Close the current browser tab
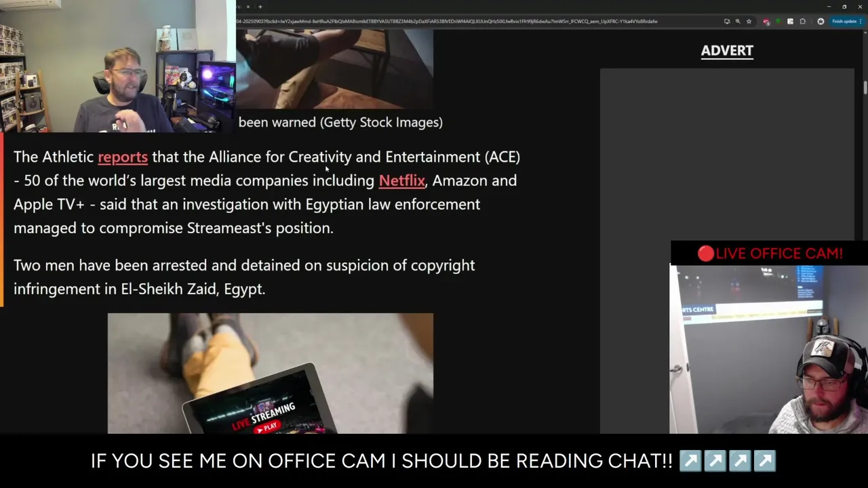 pos(248,7)
